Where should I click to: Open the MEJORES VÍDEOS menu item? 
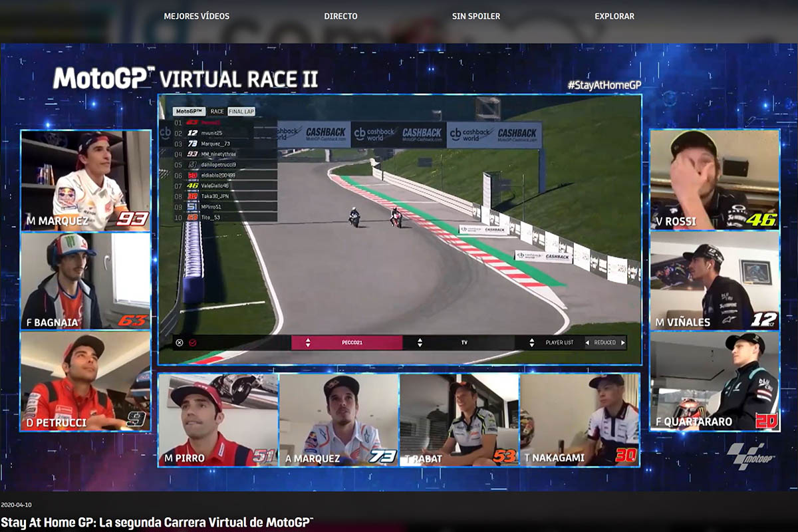point(196,16)
